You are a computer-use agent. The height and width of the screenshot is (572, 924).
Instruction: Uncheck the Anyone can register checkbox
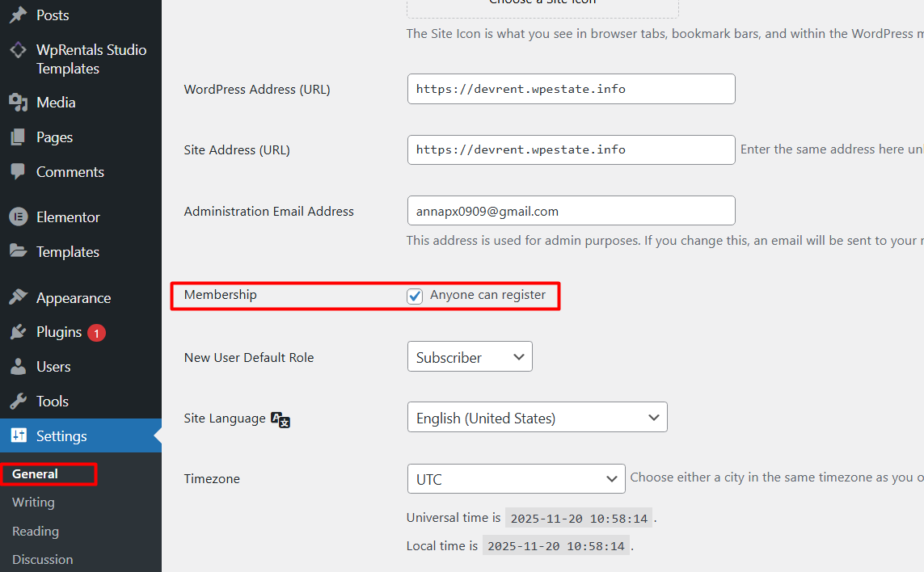[415, 296]
